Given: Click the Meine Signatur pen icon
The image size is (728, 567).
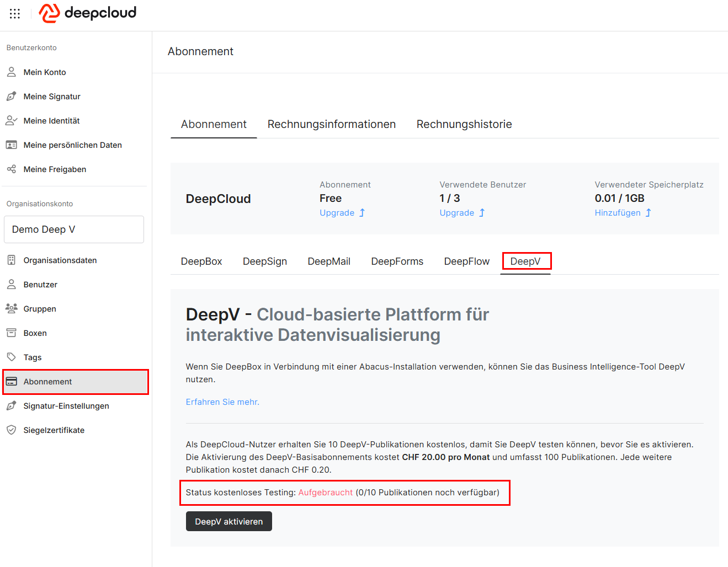Looking at the screenshot, I should click(11, 97).
